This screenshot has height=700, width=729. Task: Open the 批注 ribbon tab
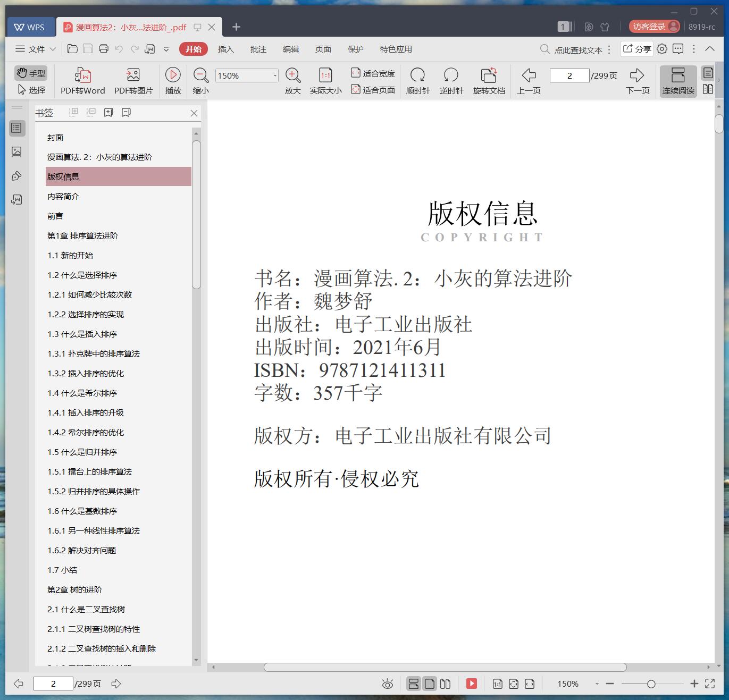coord(258,49)
